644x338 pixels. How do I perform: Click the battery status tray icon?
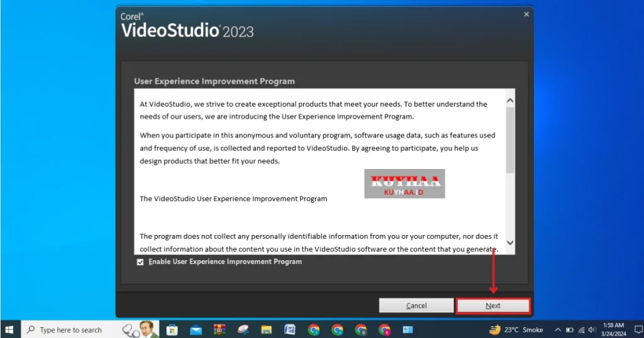(x=569, y=330)
